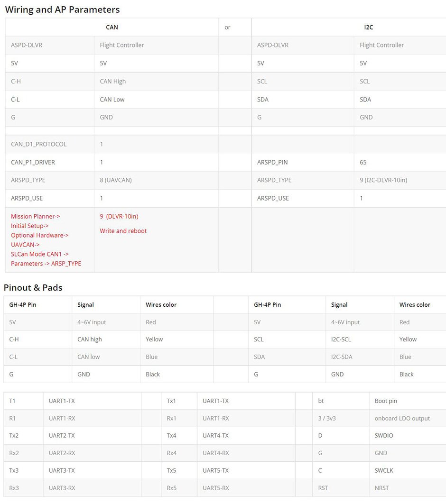Screen dimensions: 446x504
Task: Click the red 'Write and reboot' text
Action: [x=123, y=231]
